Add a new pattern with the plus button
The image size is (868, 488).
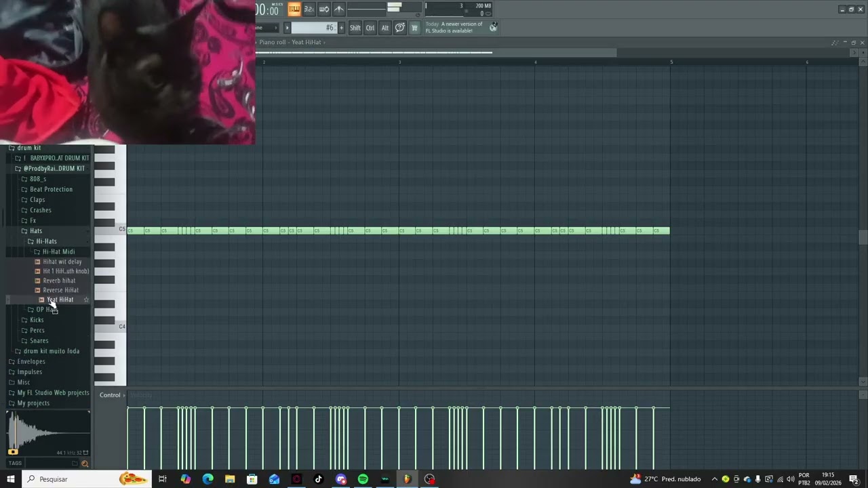click(341, 28)
